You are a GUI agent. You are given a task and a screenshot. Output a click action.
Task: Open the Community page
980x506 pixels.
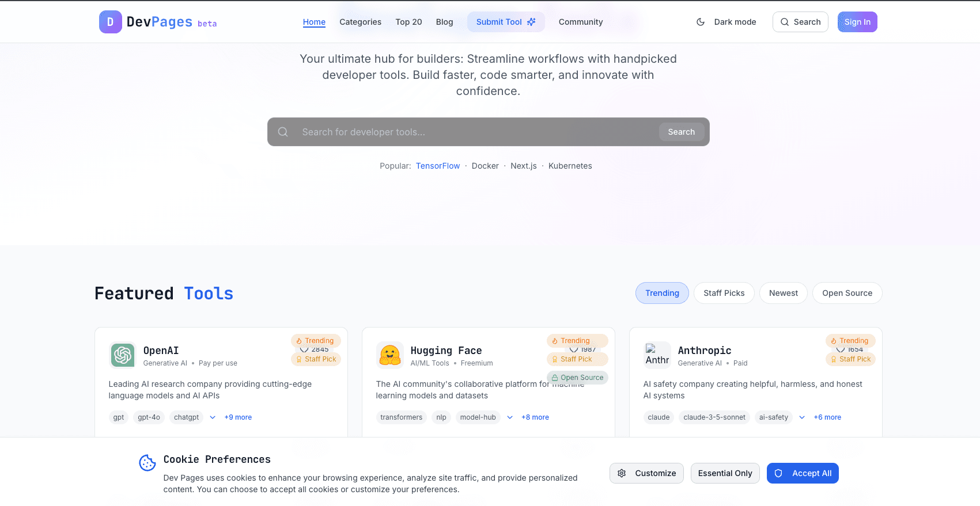[x=581, y=22]
